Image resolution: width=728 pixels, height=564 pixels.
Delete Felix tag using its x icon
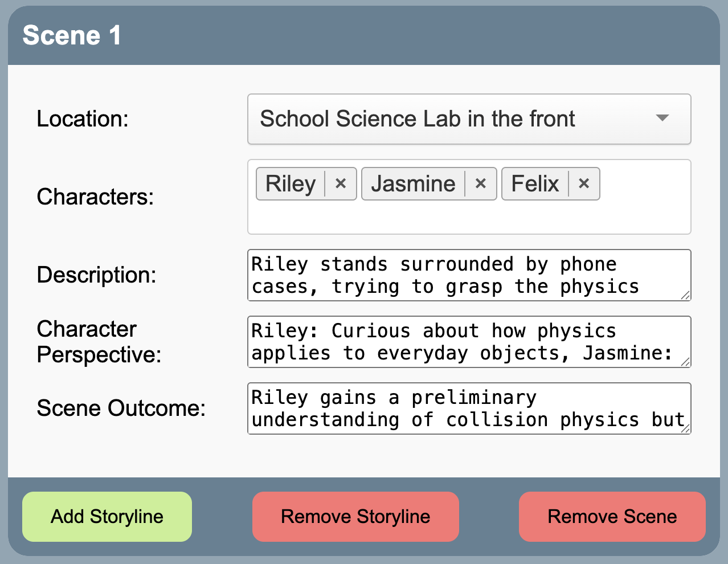click(584, 183)
